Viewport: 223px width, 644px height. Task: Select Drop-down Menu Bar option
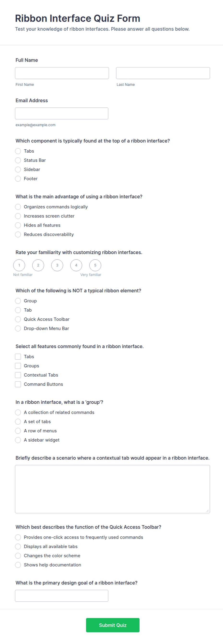(18, 328)
